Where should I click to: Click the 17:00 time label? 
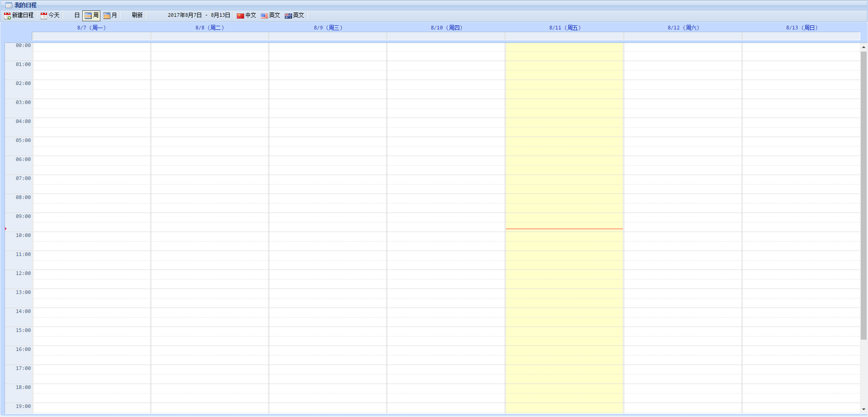point(23,368)
